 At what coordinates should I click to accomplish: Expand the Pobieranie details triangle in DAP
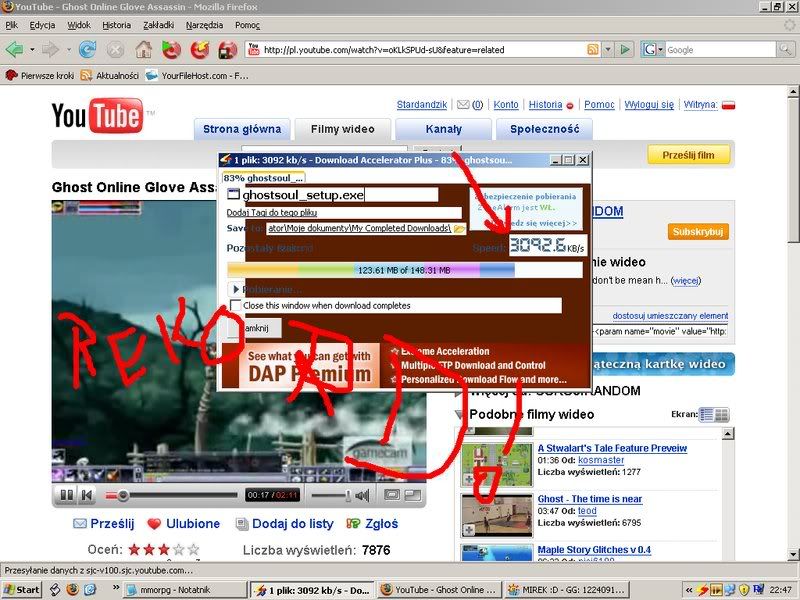(236, 289)
